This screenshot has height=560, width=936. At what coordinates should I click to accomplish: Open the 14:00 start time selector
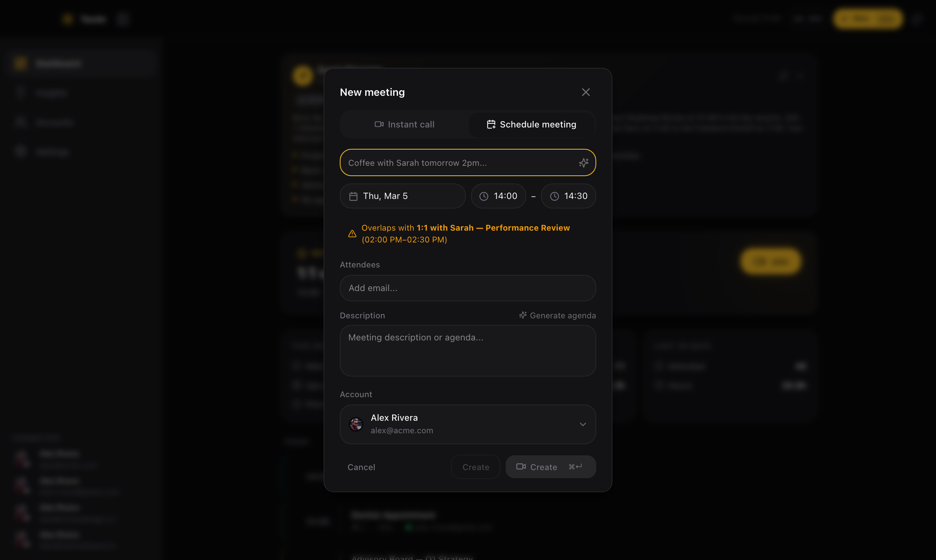click(x=498, y=196)
